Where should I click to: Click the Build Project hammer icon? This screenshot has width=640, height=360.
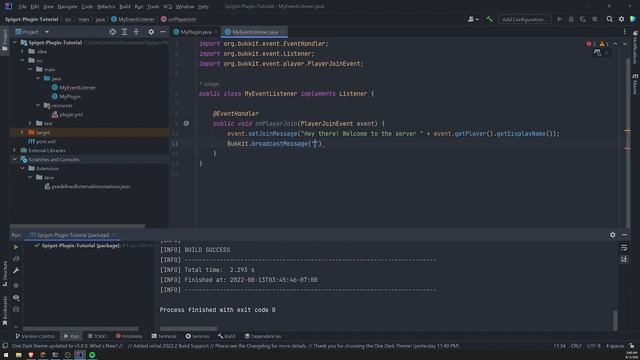coord(489,19)
